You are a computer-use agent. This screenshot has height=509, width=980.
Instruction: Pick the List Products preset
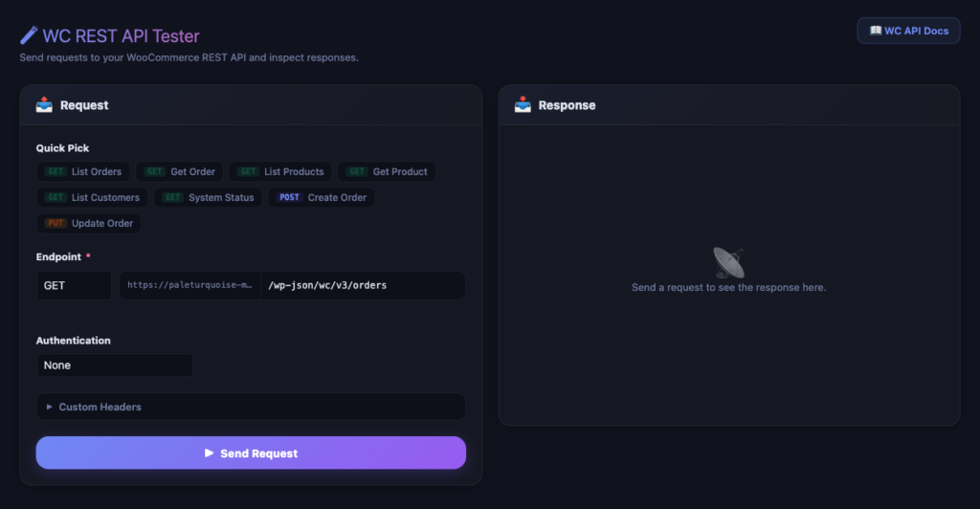click(280, 172)
